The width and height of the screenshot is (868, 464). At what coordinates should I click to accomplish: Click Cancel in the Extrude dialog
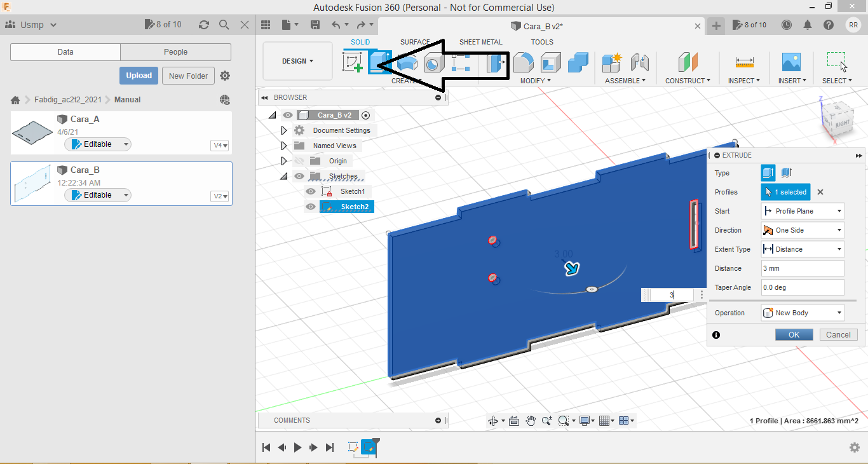click(x=838, y=335)
